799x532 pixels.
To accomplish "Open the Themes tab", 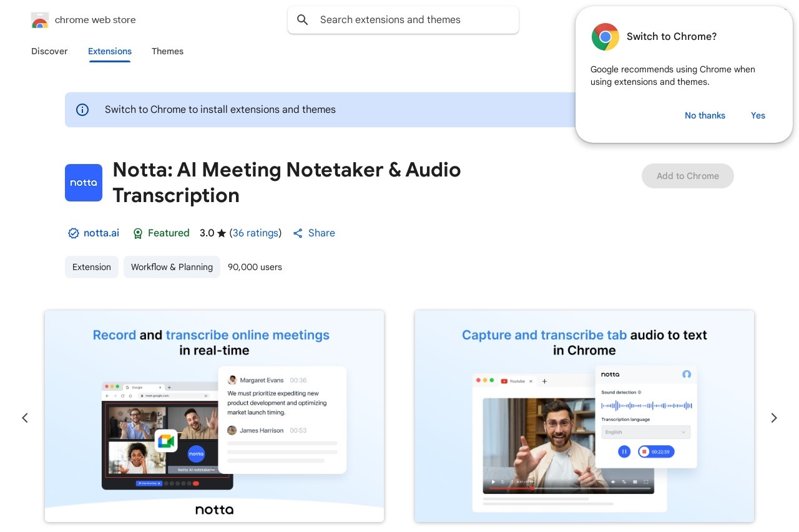I will (167, 51).
